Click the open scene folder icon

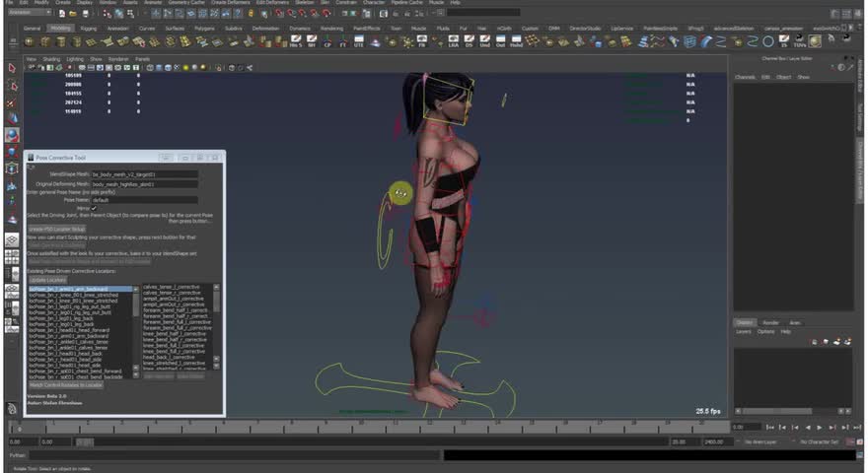73,13
